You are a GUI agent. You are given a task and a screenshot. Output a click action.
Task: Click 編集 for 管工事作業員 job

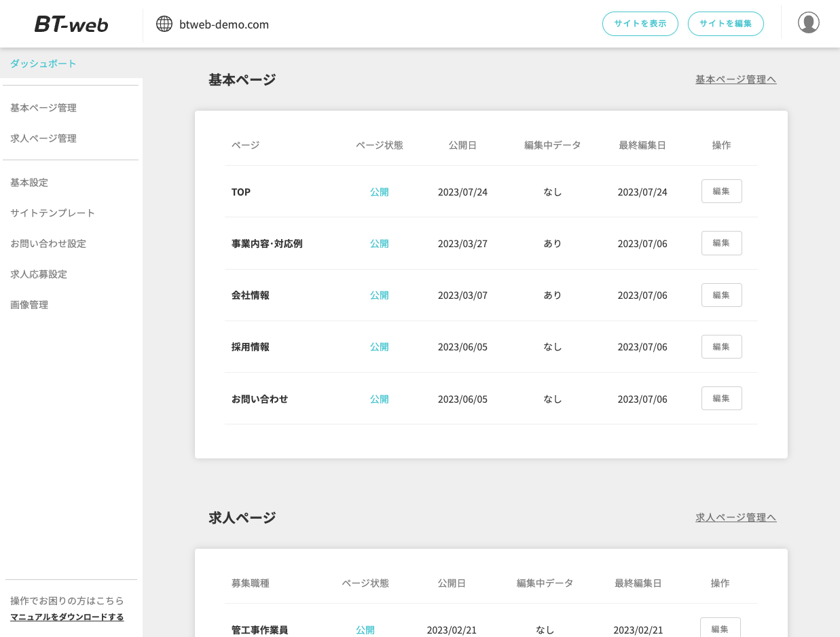(x=720, y=628)
